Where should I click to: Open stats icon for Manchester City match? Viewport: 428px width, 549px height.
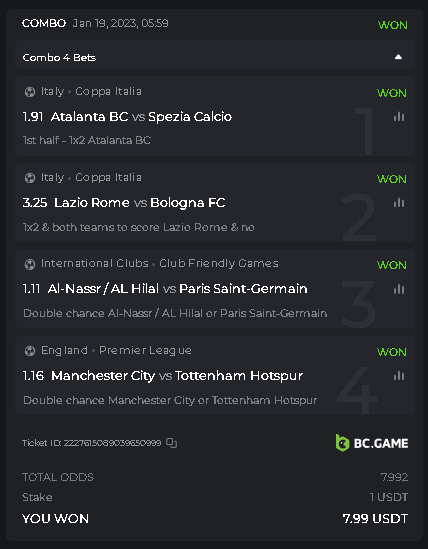click(x=399, y=376)
